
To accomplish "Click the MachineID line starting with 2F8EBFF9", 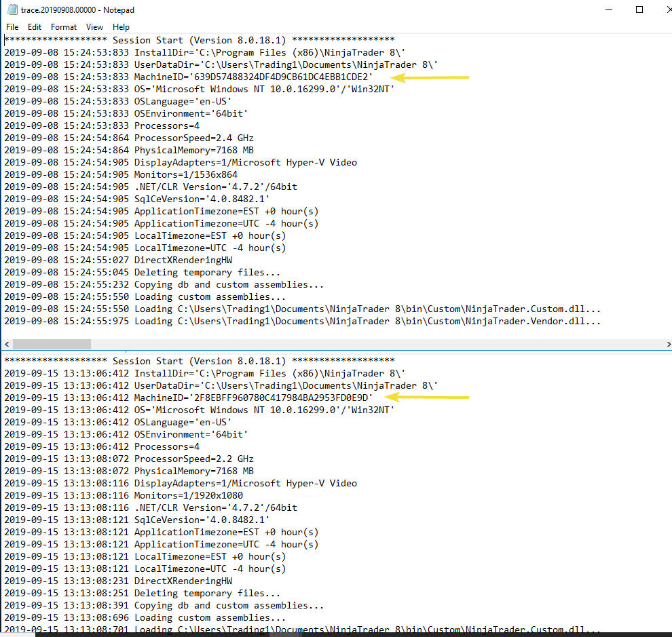I will [x=189, y=398].
